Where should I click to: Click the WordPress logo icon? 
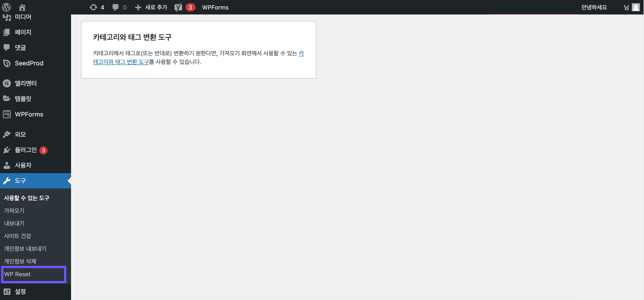(7, 7)
